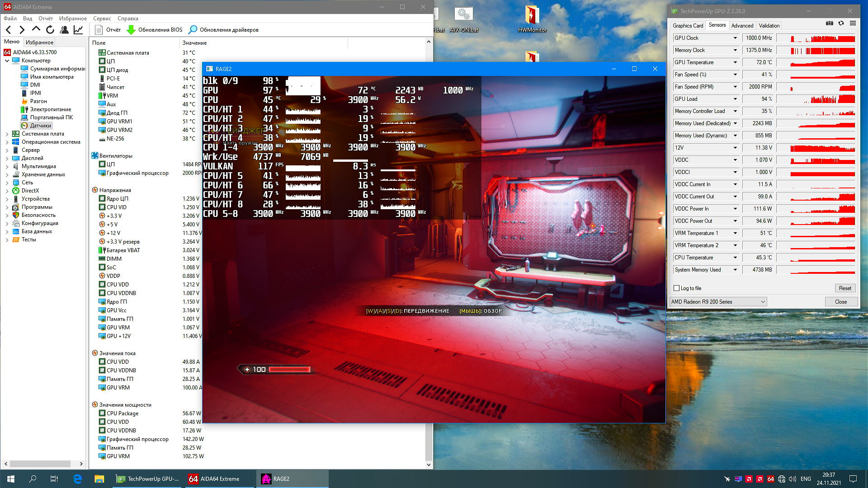Viewport: 868px width, 488px height.
Task: Open GPU Clock sensor dropdown
Action: pyautogui.click(x=735, y=38)
